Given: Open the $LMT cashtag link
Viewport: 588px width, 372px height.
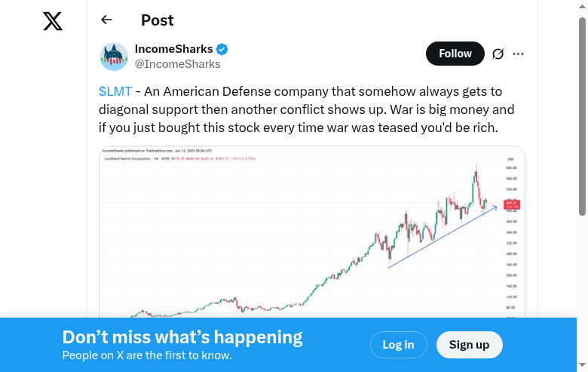Looking at the screenshot, I should tap(115, 91).
